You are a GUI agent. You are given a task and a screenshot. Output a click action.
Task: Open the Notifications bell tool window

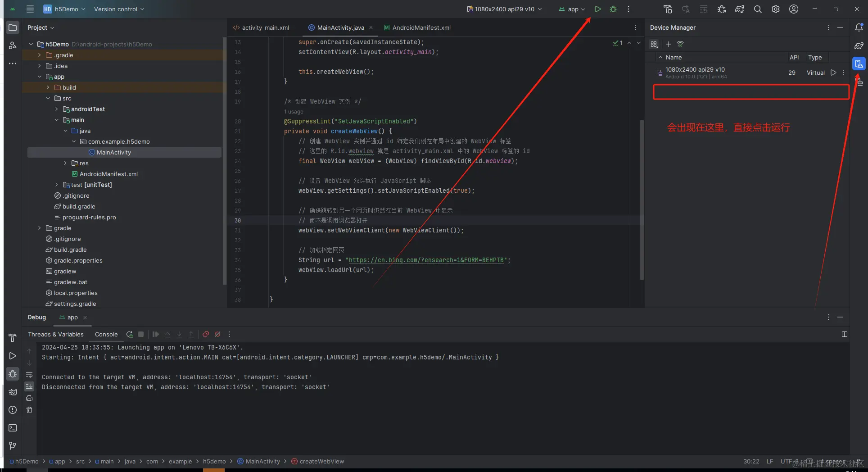click(x=859, y=27)
